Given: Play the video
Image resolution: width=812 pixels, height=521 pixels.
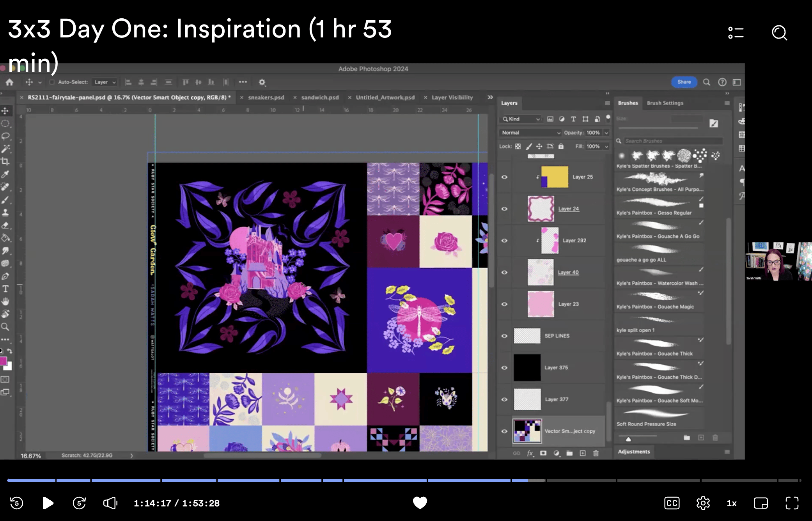Looking at the screenshot, I should 48,503.
